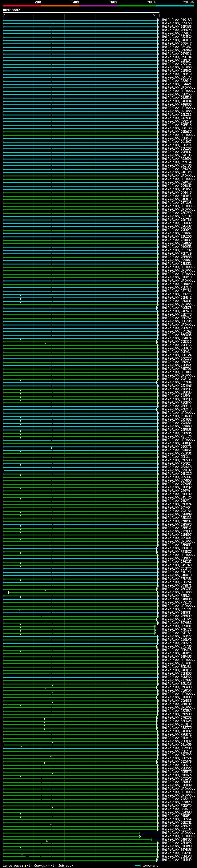Select the UniRef100_Q6CX53 hit label
The width and height of the screenshot is (197, 868).
coord(176,589)
